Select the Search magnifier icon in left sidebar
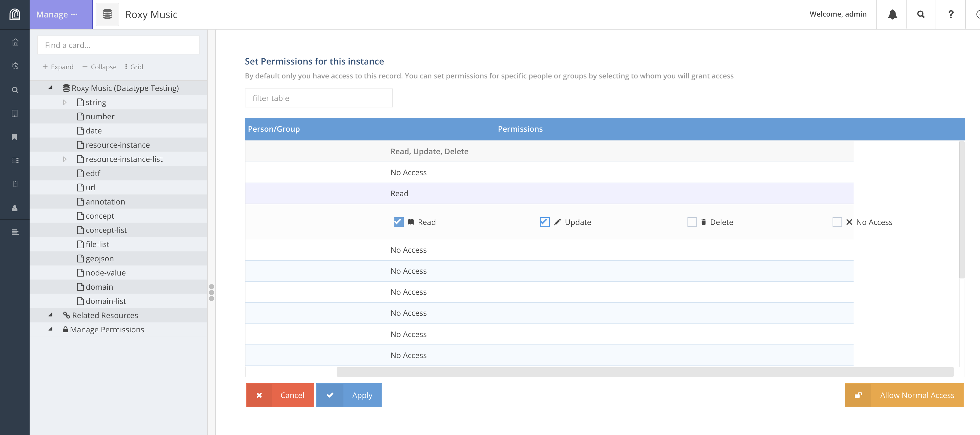Viewport: 980px width, 435px height. (15, 90)
